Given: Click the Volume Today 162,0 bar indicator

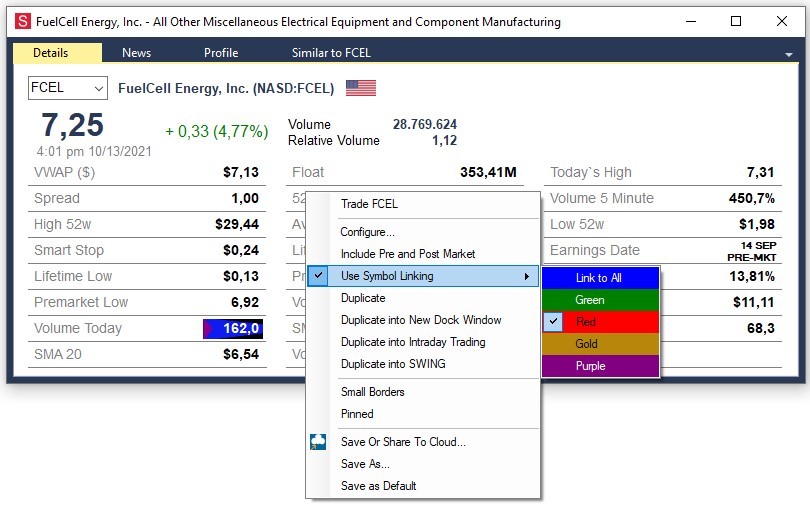Looking at the screenshot, I should coord(233,329).
